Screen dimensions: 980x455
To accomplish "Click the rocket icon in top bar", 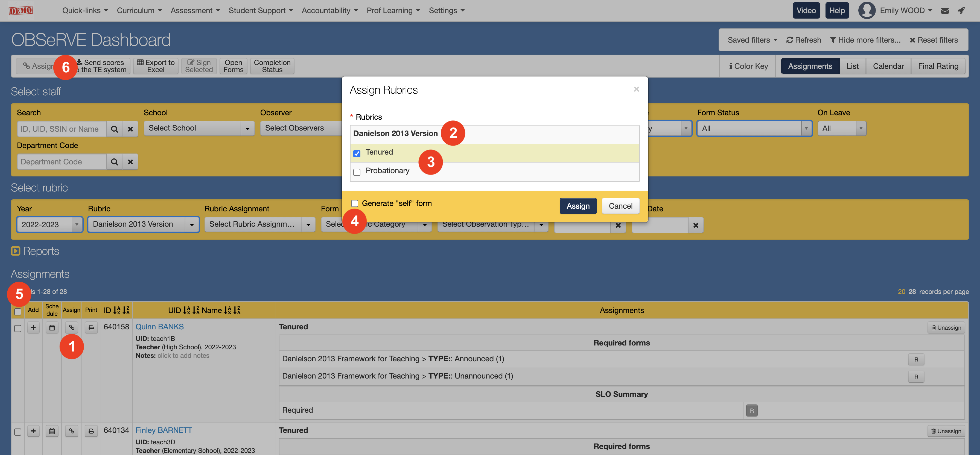I will pos(961,11).
